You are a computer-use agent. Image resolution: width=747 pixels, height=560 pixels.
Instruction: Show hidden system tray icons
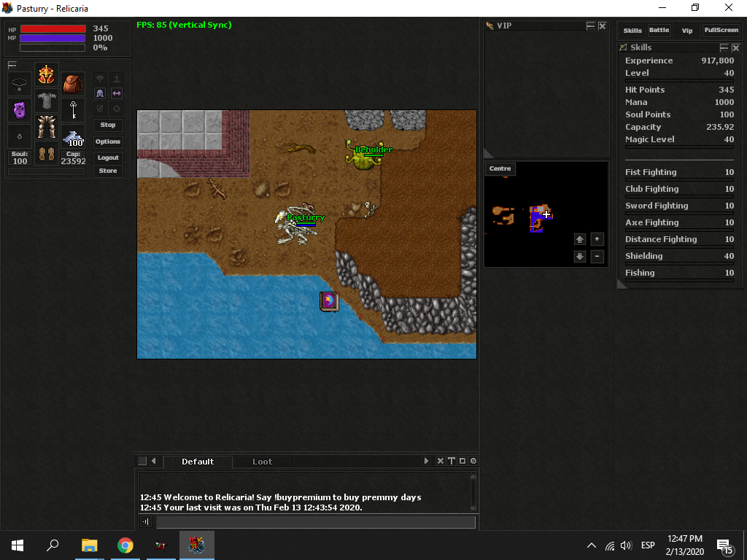[591, 545]
